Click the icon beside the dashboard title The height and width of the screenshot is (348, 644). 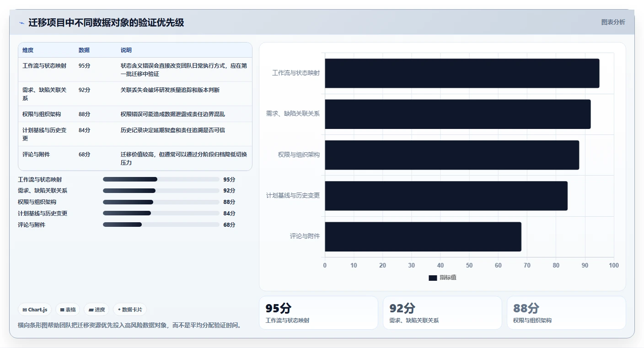tap(21, 23)
